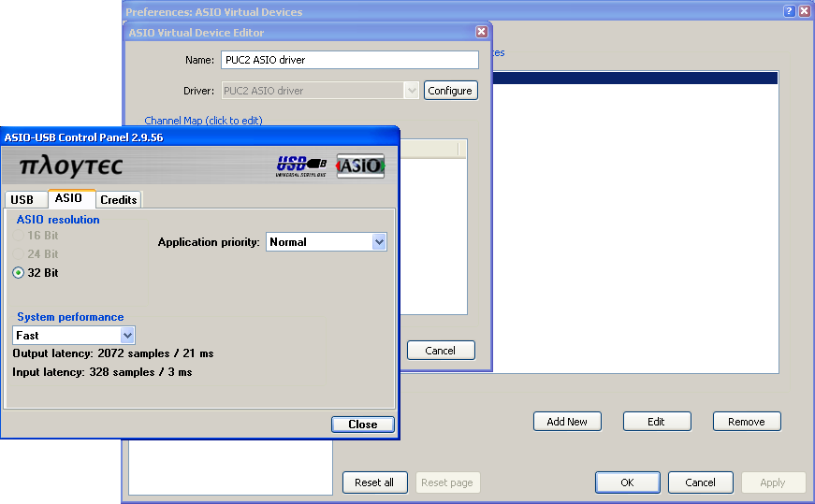815x504 pixels.
Task: Open Channel Map link to edit
Action: pyautogui.click(x=203, y=121)
